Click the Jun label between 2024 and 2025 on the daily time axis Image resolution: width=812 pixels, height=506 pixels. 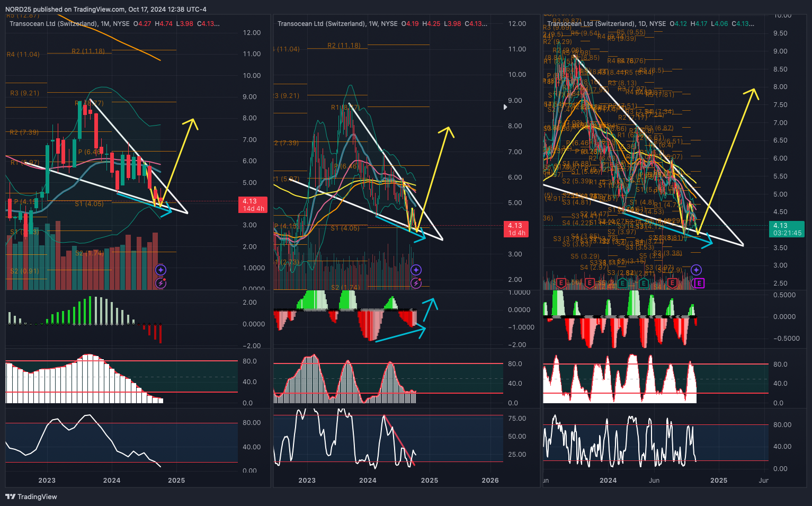click(x=654, y=481)
